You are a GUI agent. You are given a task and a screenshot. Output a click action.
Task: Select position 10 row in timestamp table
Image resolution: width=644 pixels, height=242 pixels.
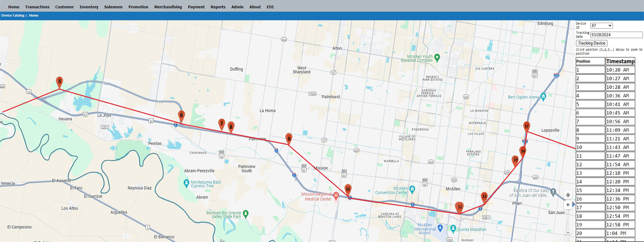tap(590, 147)
